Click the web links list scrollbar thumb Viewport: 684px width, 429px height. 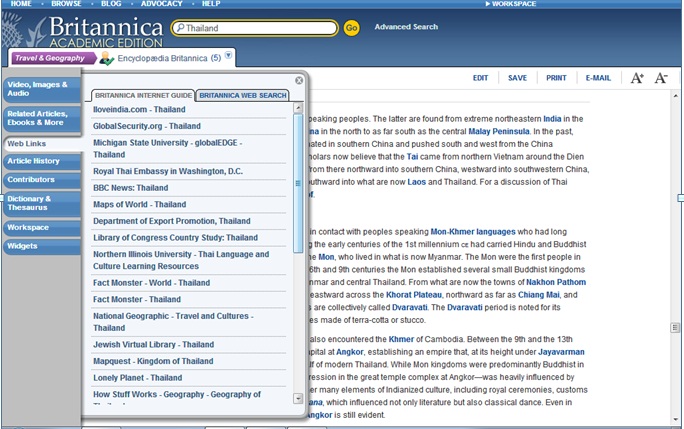pyautogui.click(x=298, y=183)
